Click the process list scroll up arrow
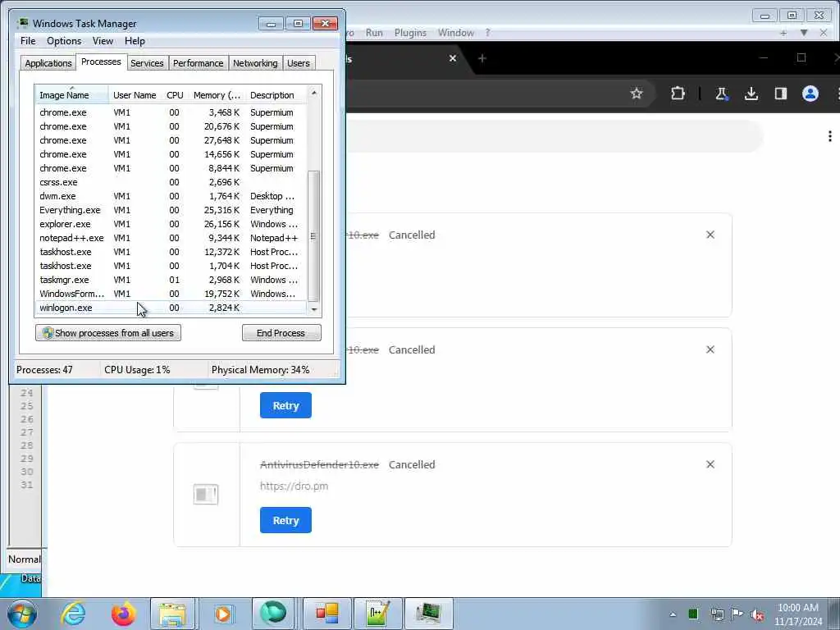This screenshot has height=630, width=840. (x=314, y=93)
